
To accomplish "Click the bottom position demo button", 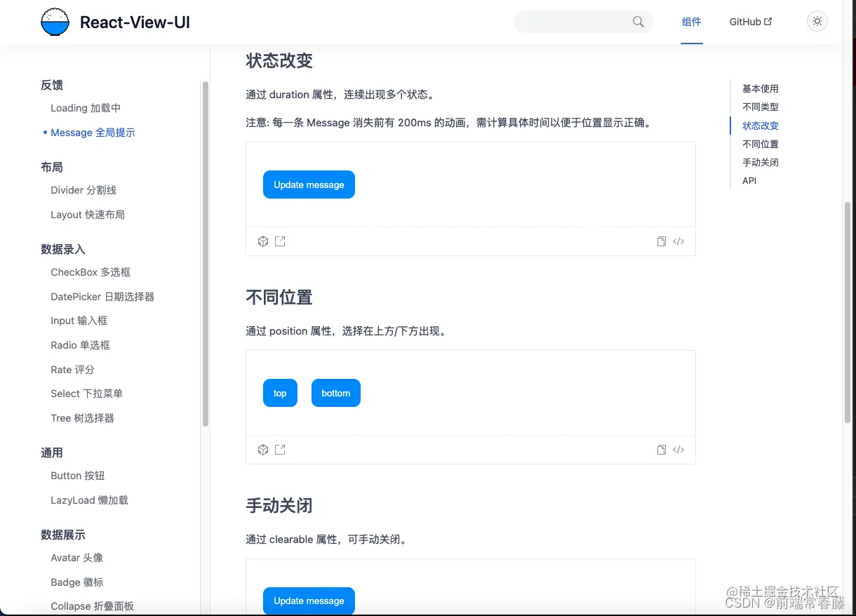I will point(335,393).
